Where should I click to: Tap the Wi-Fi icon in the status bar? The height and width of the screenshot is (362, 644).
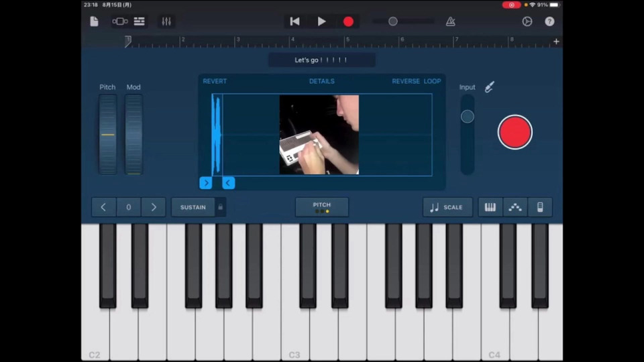(x=532, y=5)
